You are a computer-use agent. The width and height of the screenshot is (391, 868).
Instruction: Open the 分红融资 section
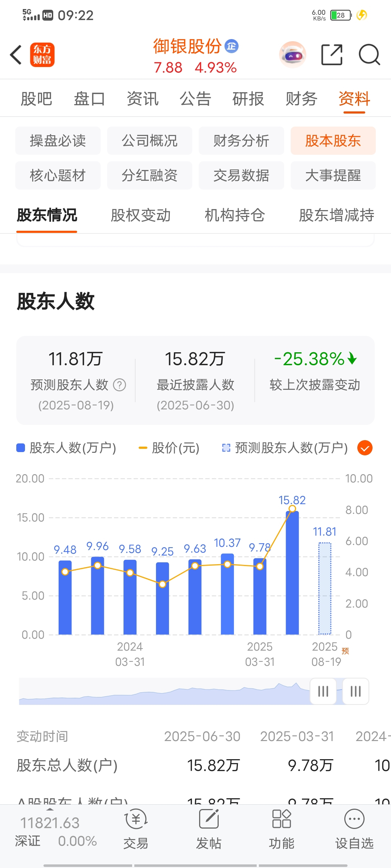(150, 175)
